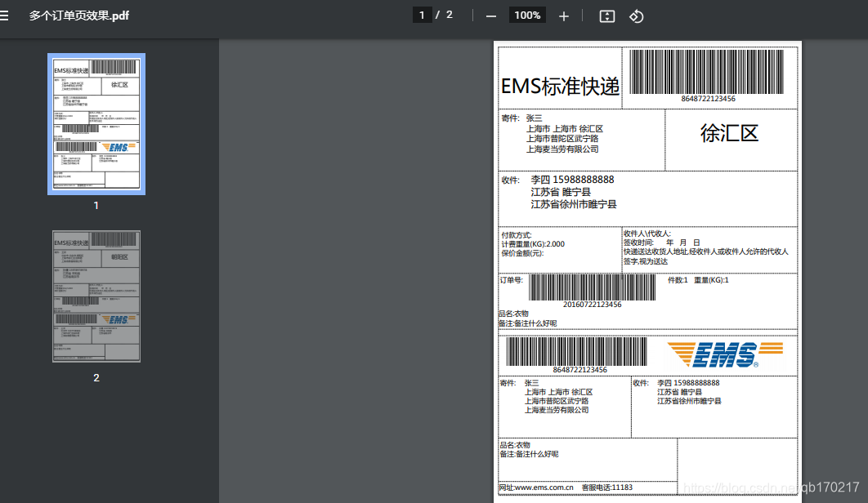Click the '客服电话:11183' text
The width and height of the screenshot is (868, 503).
click(x=606, y=487)
